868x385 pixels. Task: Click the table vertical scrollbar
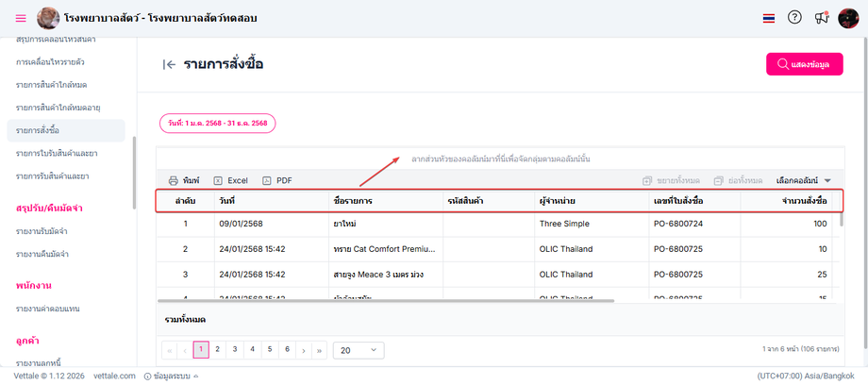tap(842, 220)
